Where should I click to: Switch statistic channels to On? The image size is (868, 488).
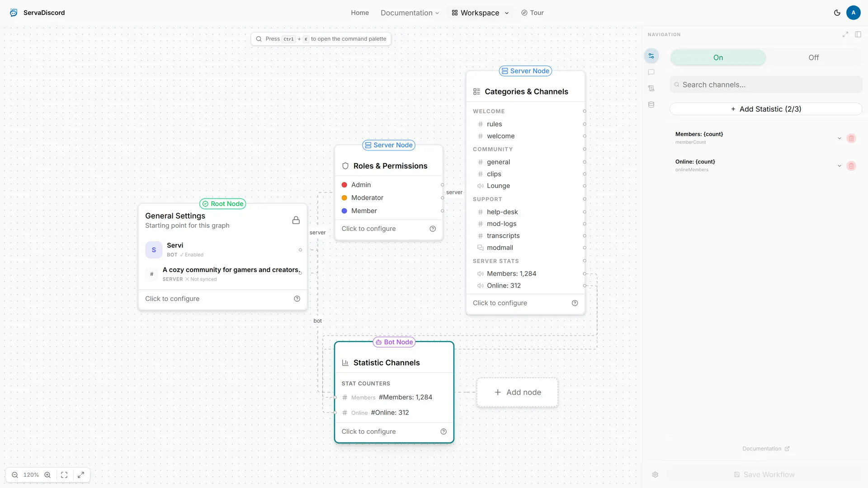(718, 57)
